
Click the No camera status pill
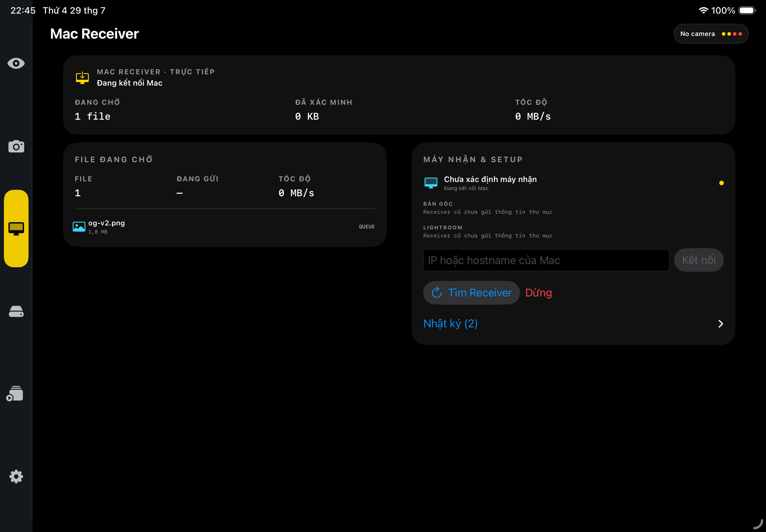(x=711, y=34)
